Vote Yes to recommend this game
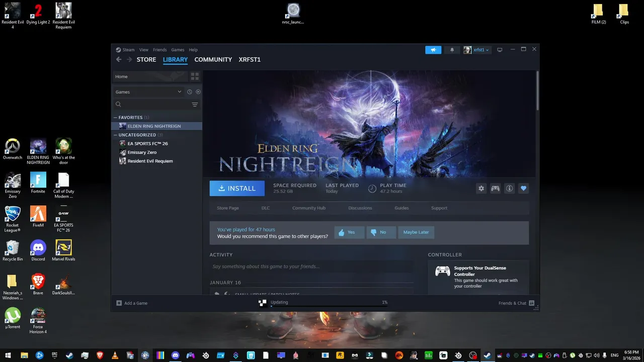The height and width of the screenshot is (362, 644). (349, 232)
